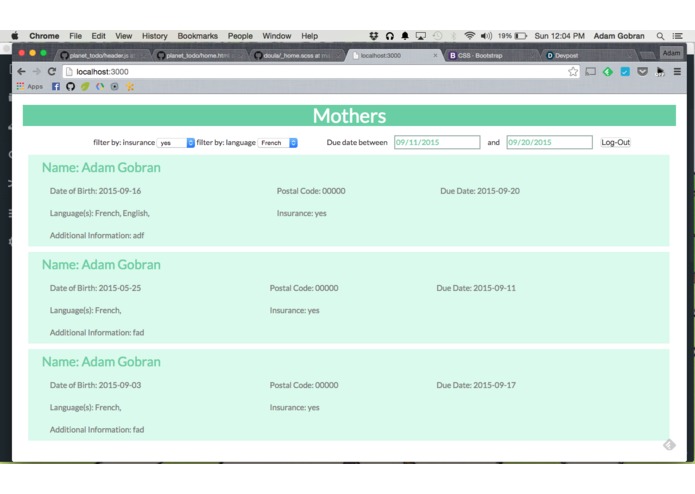Image resolution: width=695 pixels, height=494 pixels.
Task: Click the end due date field 09/20/2015
Action: coord(549,142)
